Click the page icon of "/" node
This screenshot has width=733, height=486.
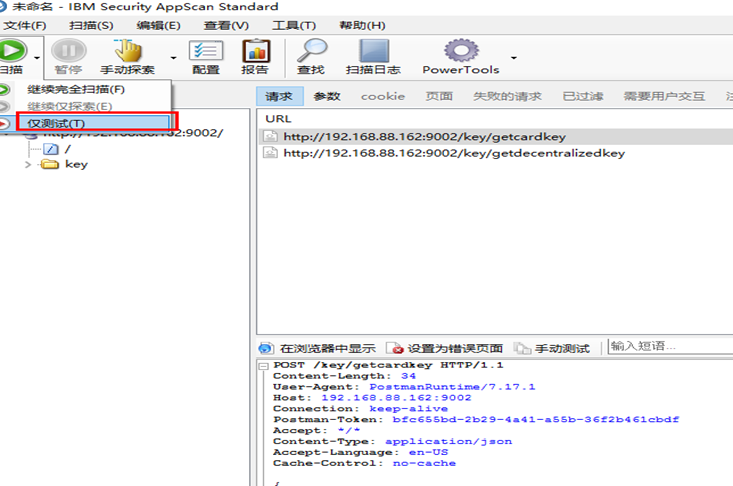pos(50,150)
